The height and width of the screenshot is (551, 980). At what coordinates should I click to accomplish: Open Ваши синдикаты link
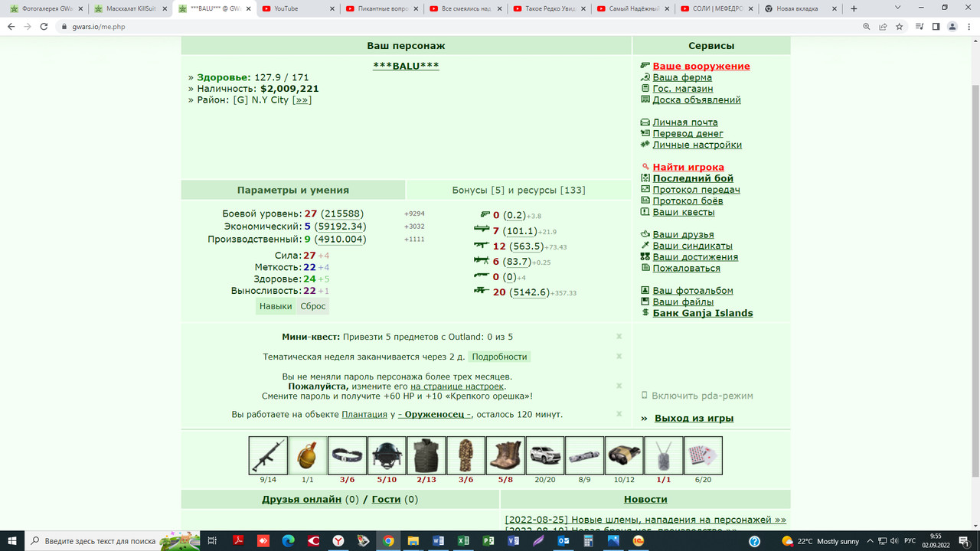[x=693, y=246]
